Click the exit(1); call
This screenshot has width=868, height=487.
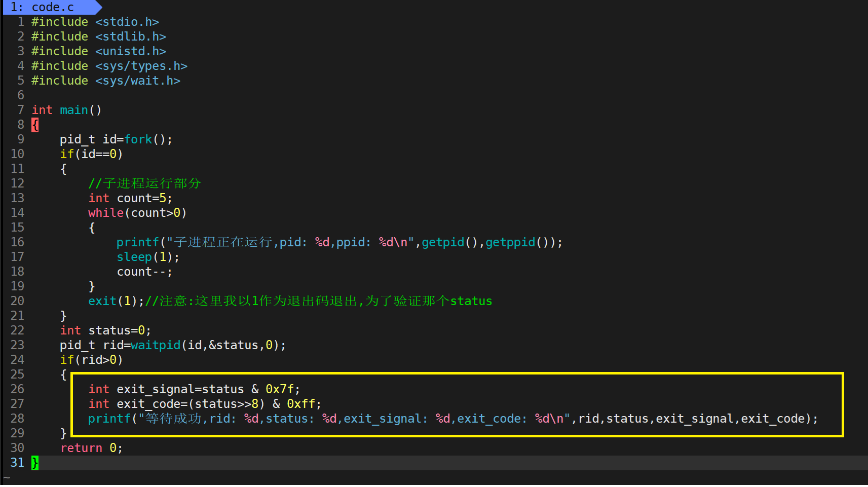click(116, 301)
